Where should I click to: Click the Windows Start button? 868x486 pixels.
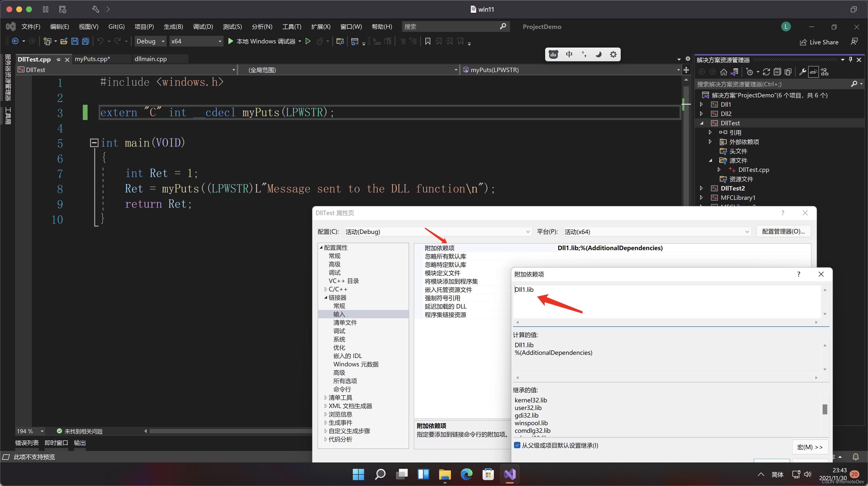pos(358,474)
